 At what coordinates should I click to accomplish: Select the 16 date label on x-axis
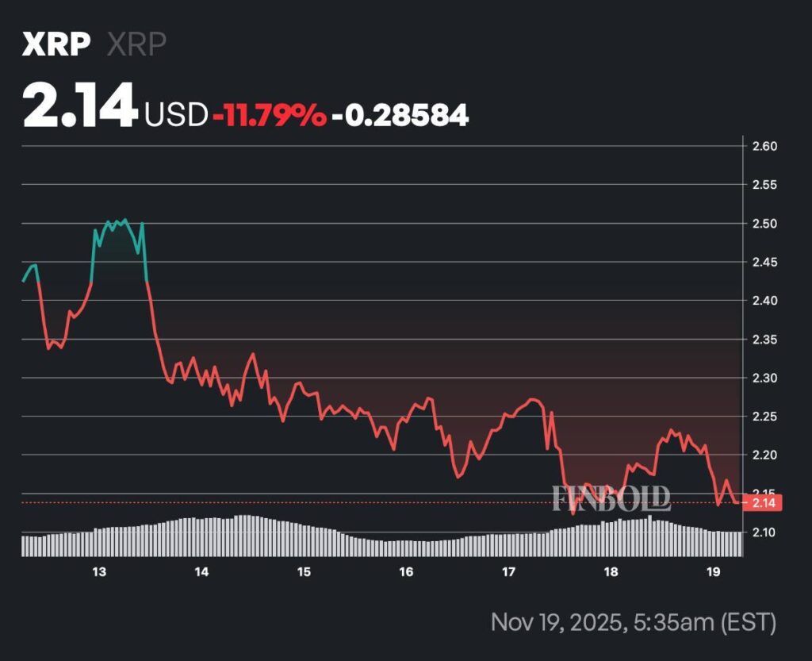pyautogui.click(x=405, y=571)
